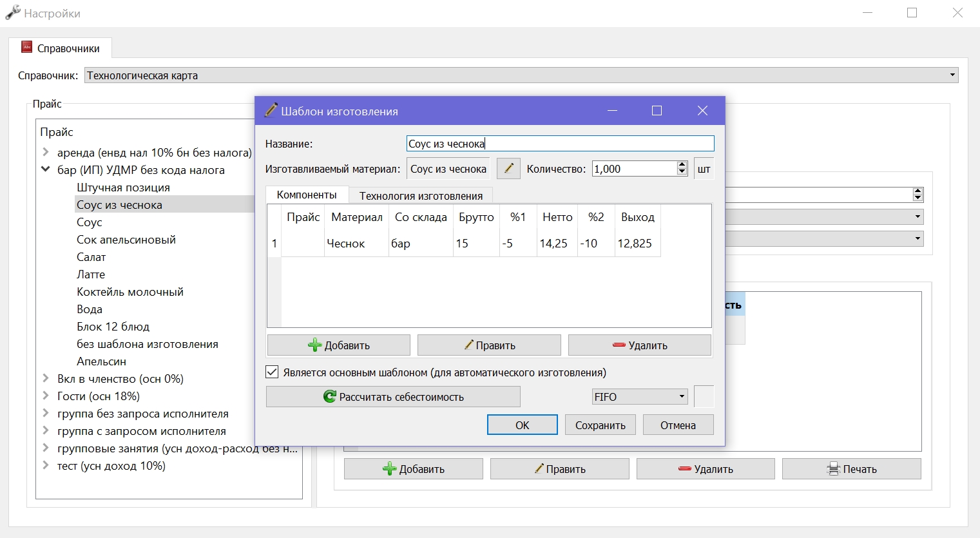Click Править in the background Настройки window
The image size is (980, 538).
coord(559,469)
